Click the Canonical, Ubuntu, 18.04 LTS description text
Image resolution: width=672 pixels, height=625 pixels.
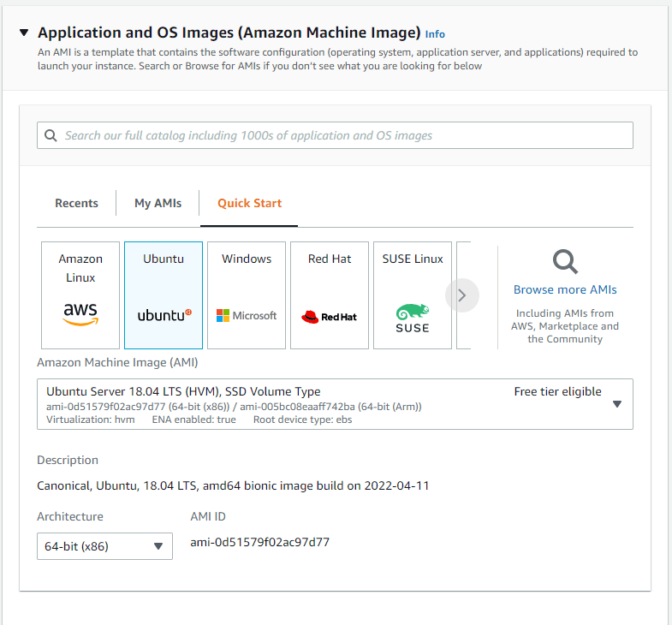coord(233,485)
